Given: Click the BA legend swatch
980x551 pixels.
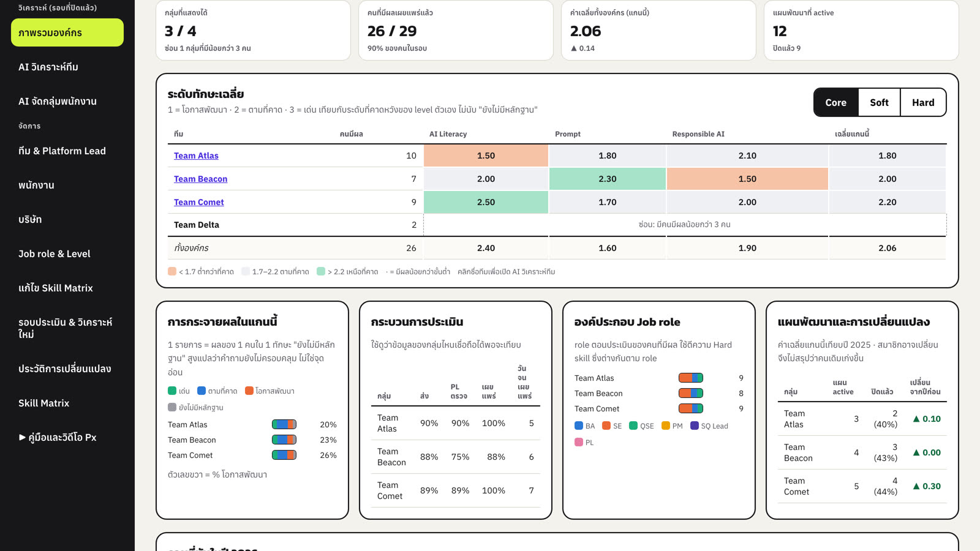Looking at the screenshot, I should coord(579,425).
